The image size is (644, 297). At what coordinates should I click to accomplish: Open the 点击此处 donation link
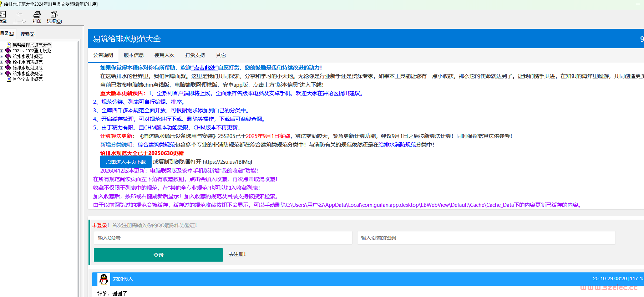[x=204, y=67]
